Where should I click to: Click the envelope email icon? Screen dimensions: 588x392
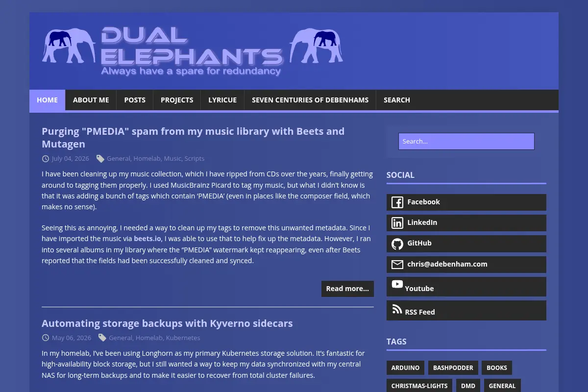coord(397,265)
